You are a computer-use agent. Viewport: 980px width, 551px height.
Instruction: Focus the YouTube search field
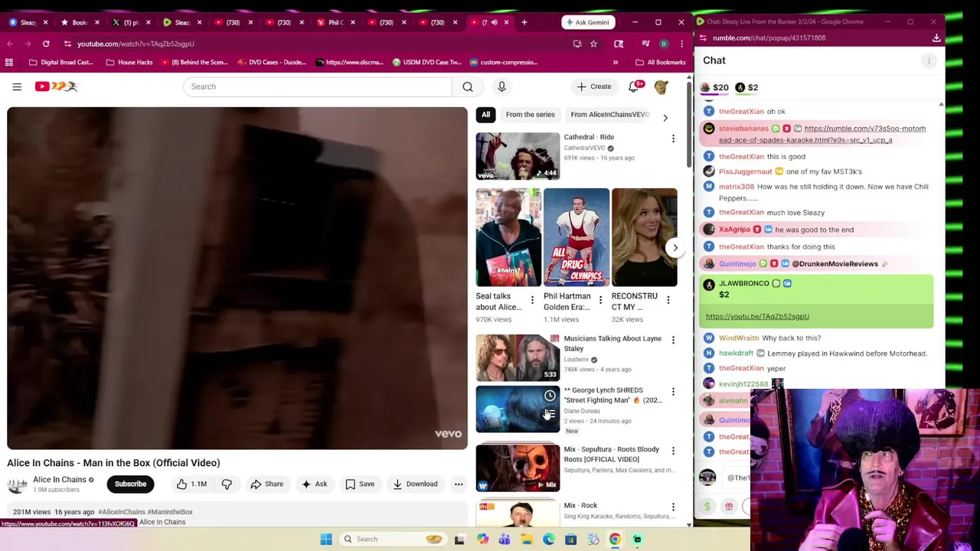tap(318, 86)
